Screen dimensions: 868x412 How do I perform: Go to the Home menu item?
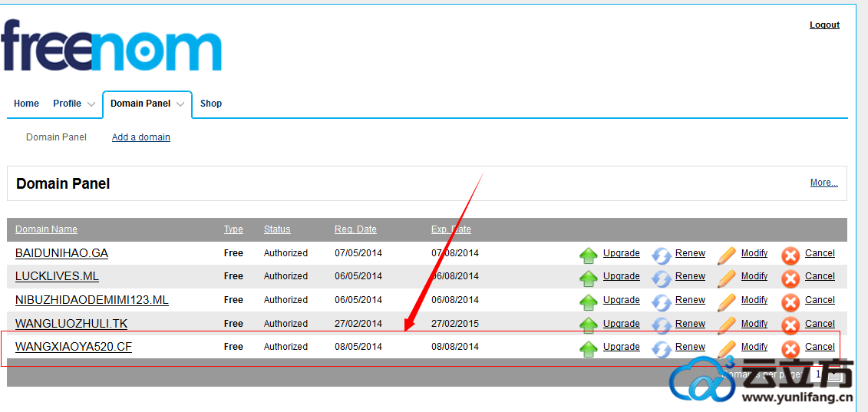[x=26, y=104]
